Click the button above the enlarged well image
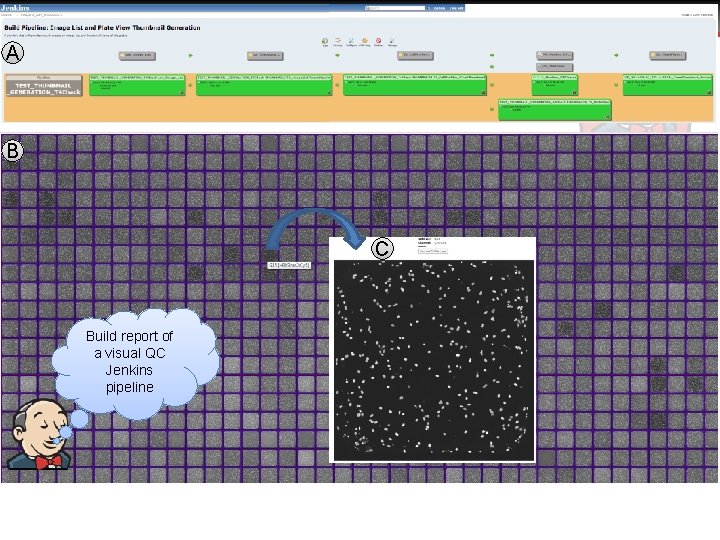The width and height of the screenshot is (720, 540). (x=433, y=251)
